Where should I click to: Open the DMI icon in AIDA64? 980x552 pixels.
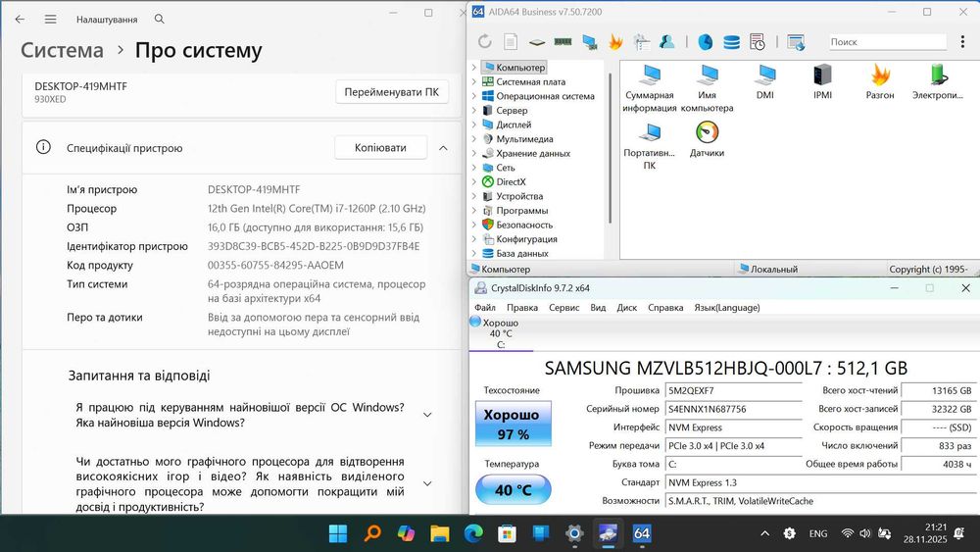coord(765,82)
